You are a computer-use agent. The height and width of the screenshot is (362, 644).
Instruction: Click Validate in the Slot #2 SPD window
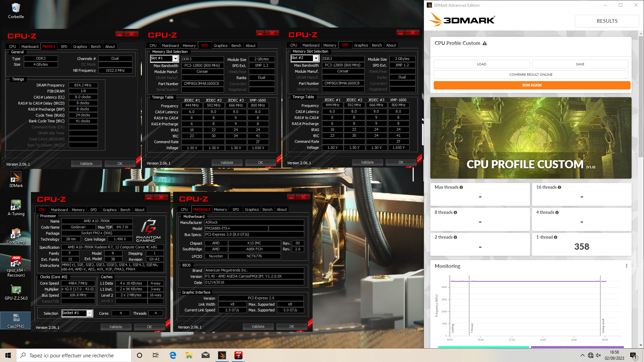367,162
